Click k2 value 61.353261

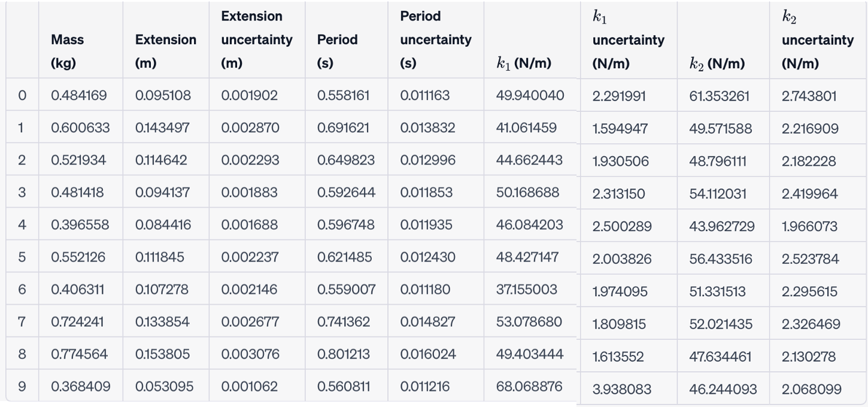tap(720, 96)
